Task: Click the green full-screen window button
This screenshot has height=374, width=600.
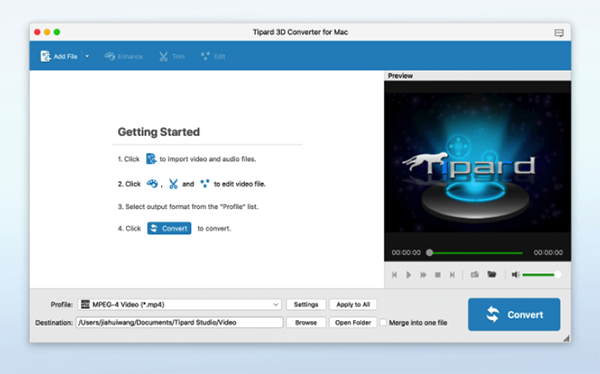Action: click(57, 32)
